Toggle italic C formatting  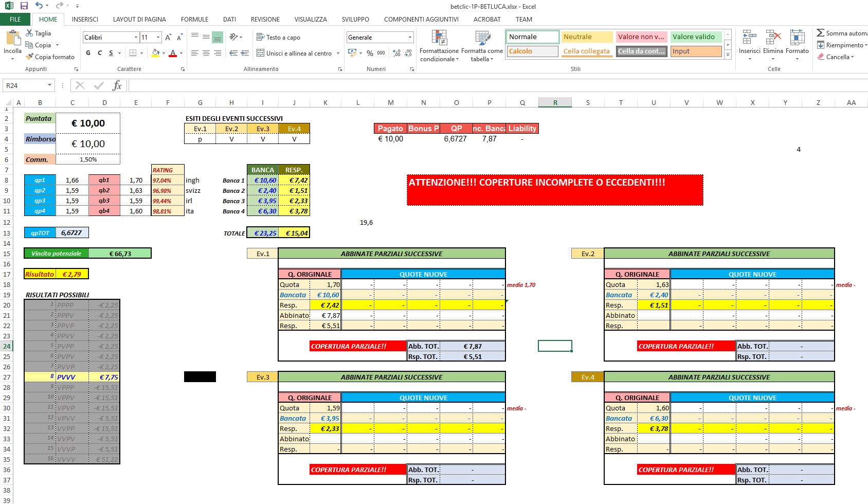click(100, 52)
